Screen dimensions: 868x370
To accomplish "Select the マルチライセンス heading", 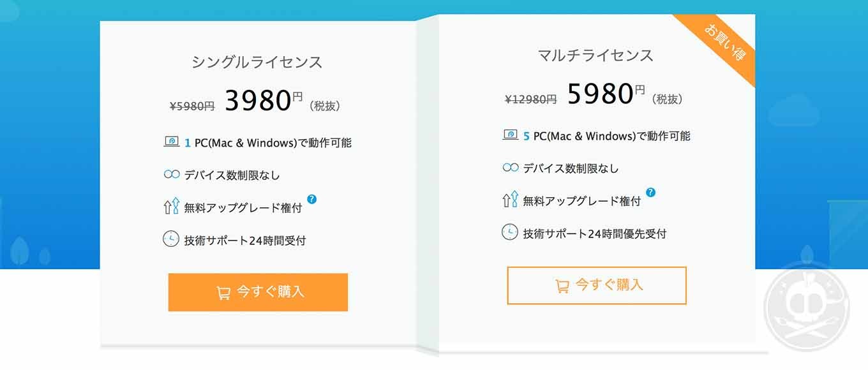I will [x=596, y=55].
